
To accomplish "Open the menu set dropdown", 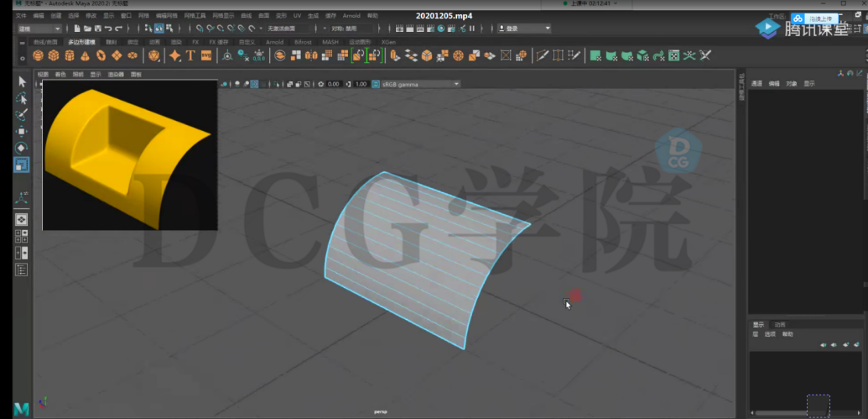I will (x=38, y=28).
